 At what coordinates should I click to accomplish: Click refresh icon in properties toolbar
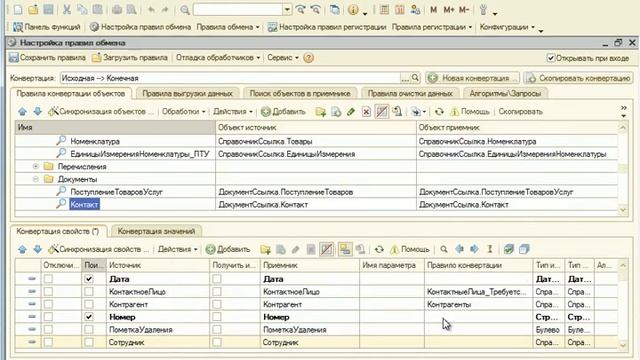379,249
